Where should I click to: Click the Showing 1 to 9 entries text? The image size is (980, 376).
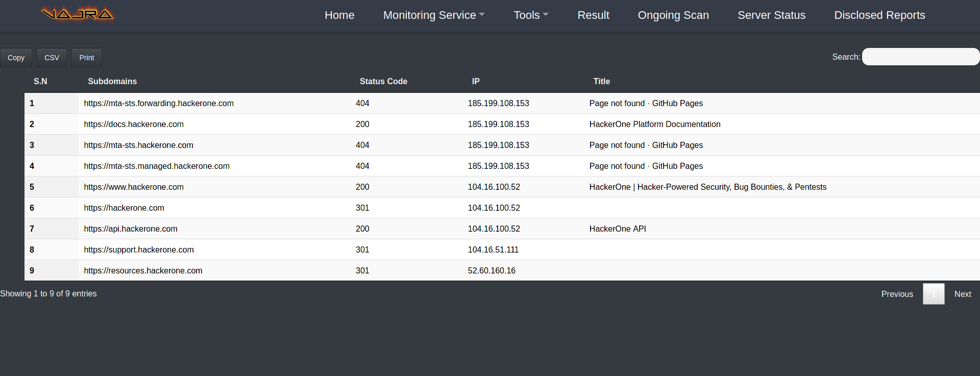pyautogui.click(x=48, y=293)
